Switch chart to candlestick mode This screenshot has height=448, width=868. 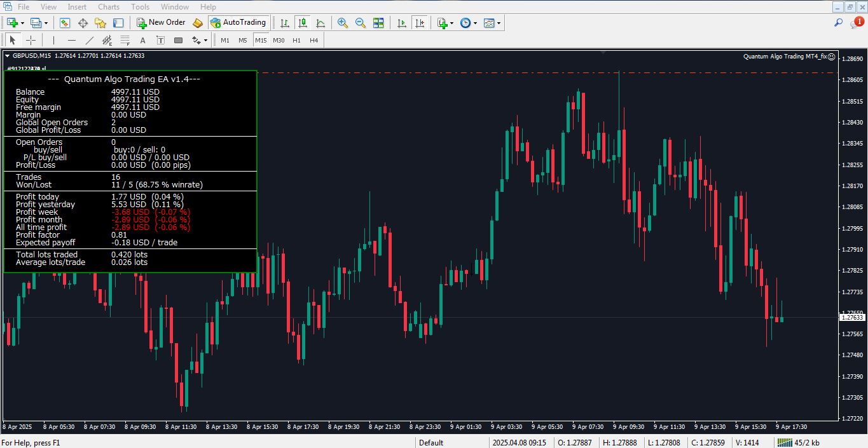(303, 23)
